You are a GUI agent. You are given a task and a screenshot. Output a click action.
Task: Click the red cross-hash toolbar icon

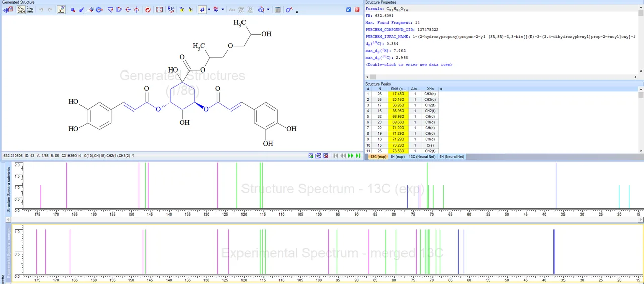216,10
